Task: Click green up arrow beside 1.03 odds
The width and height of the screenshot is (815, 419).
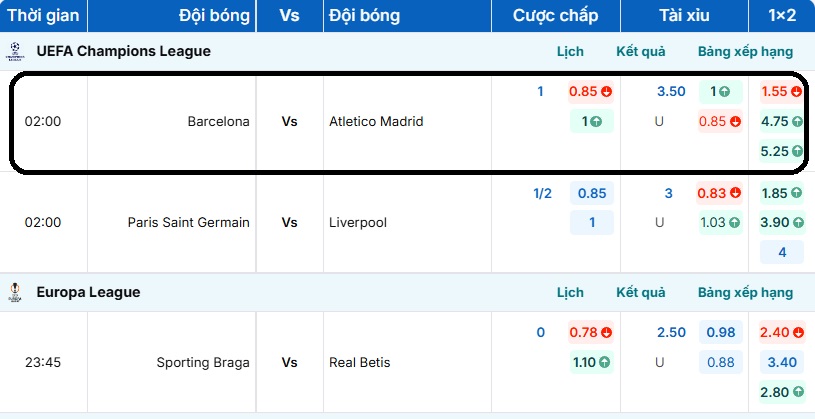Action: coord(735,223)
